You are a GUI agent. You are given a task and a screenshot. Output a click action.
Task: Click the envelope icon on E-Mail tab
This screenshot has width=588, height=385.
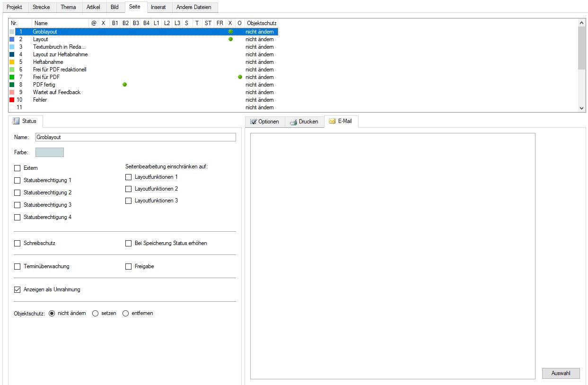332,122
